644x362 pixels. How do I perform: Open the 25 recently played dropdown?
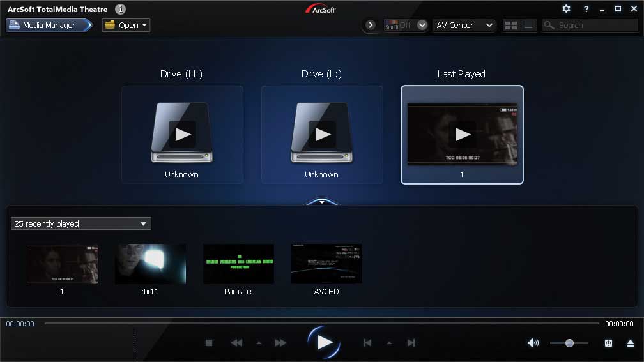tap(81, 223)
